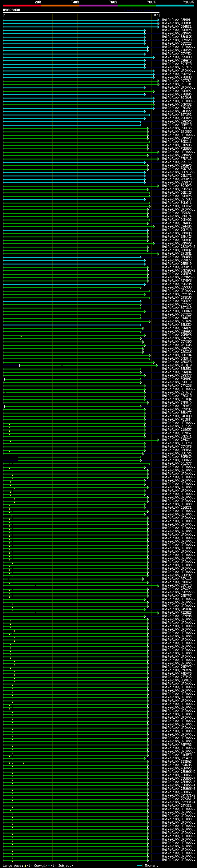
Task: Click the query end position 315
Action: tap(155, 15)
